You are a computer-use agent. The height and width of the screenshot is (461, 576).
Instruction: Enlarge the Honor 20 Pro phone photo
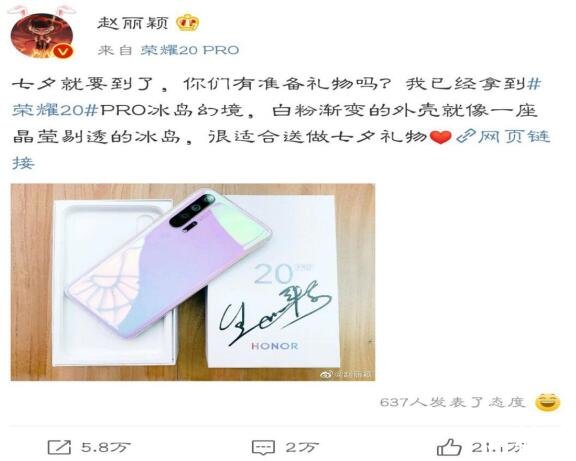coord(193,282)
